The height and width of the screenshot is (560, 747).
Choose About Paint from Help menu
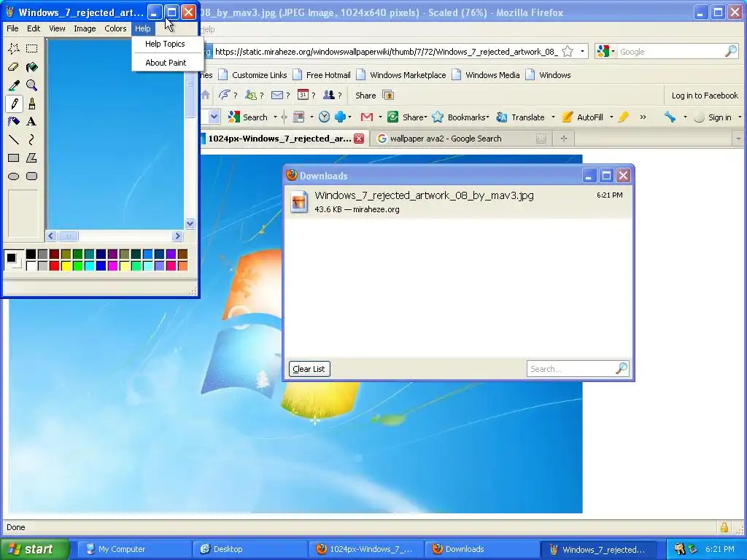tap(165, 63)
